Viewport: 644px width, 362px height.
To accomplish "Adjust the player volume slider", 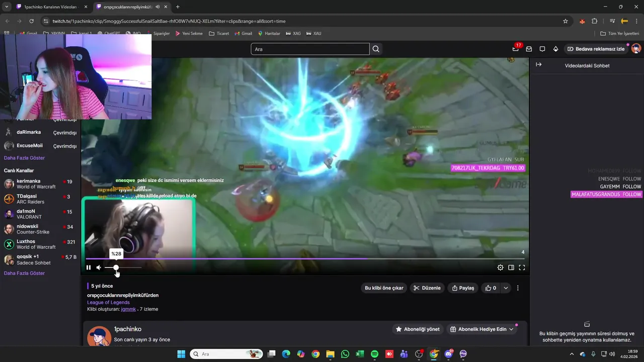I will point(123,267).
